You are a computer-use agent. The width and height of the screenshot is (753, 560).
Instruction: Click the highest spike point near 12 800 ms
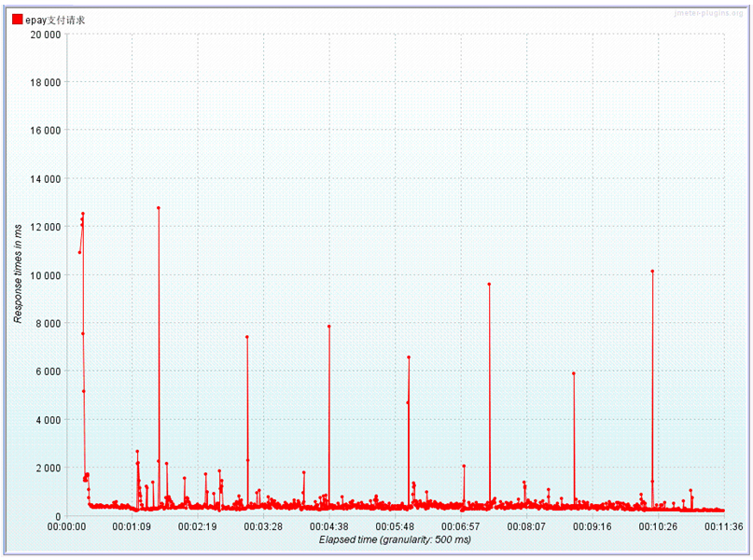[x=159, y=208]
